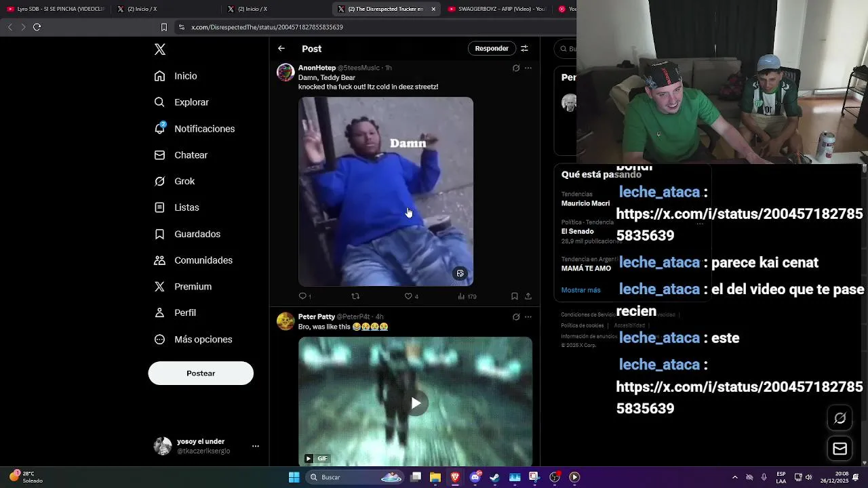Bookmark this page in the browser
Screen dimensions: 868x488
coord(163,27)
